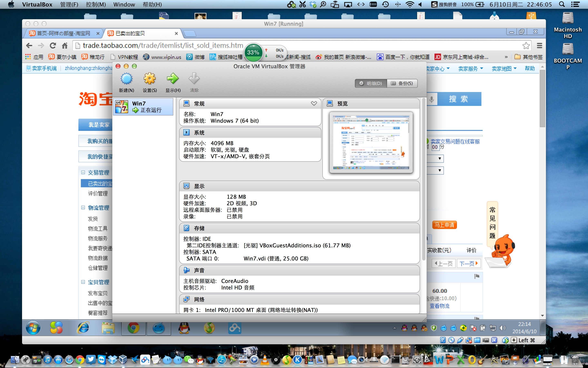The width and height of the screenshot is (588, 368).
Task: Bookmark this page with the star icon
Action: point(526,46)
